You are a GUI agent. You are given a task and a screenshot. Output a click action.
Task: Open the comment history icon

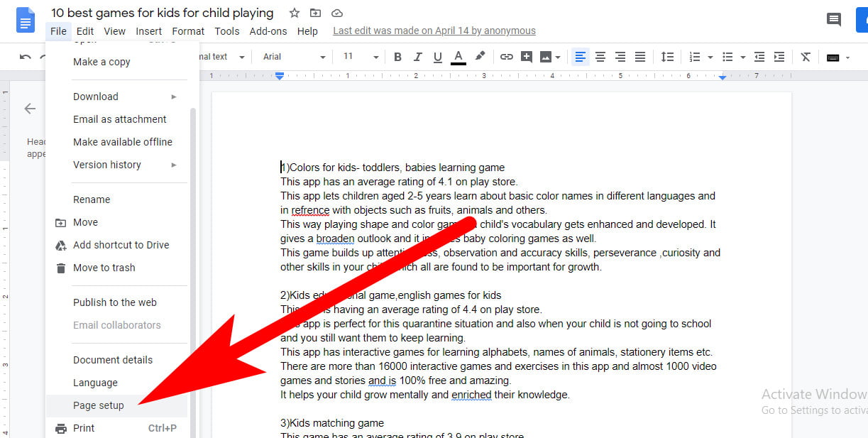834,20
